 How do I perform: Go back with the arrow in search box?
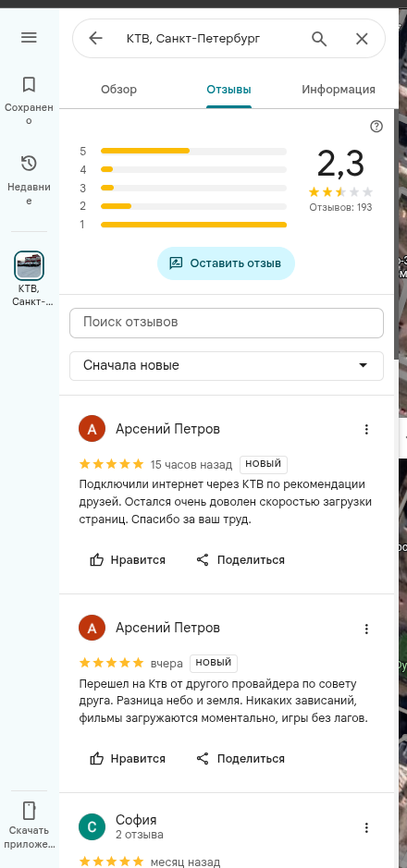point(96,38)
